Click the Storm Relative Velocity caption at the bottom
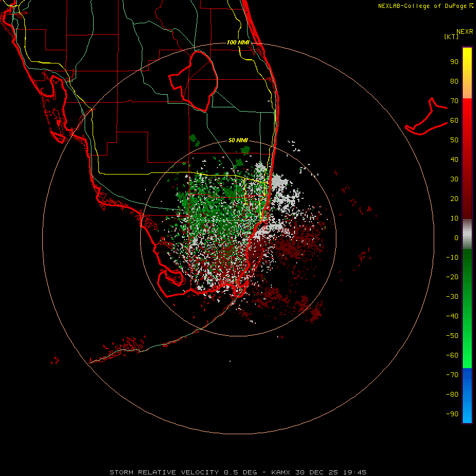The height and width of the screenshot is (476, 476). click(x=238, y=472)
